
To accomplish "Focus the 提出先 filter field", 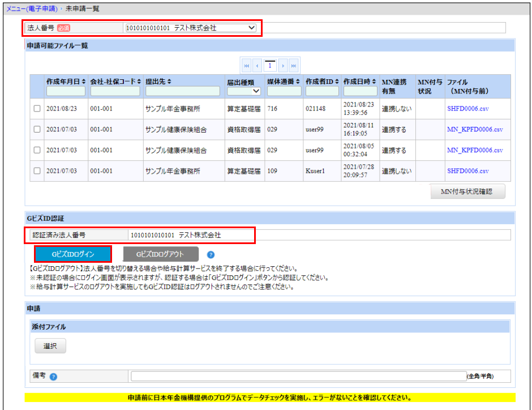I will [x=183, y=91].
